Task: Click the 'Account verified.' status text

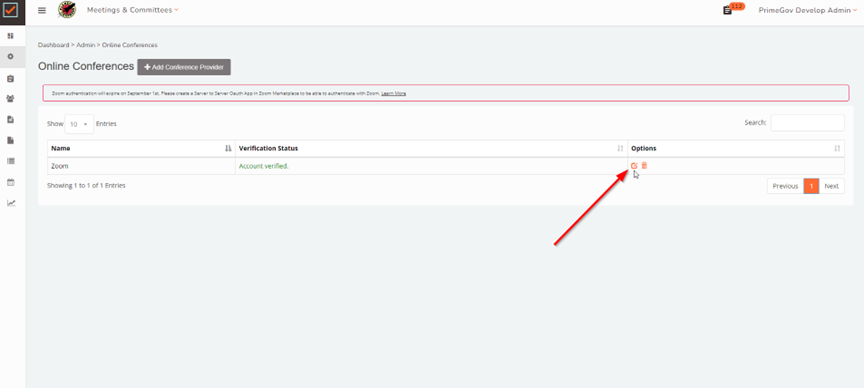Action: point(264,166)
